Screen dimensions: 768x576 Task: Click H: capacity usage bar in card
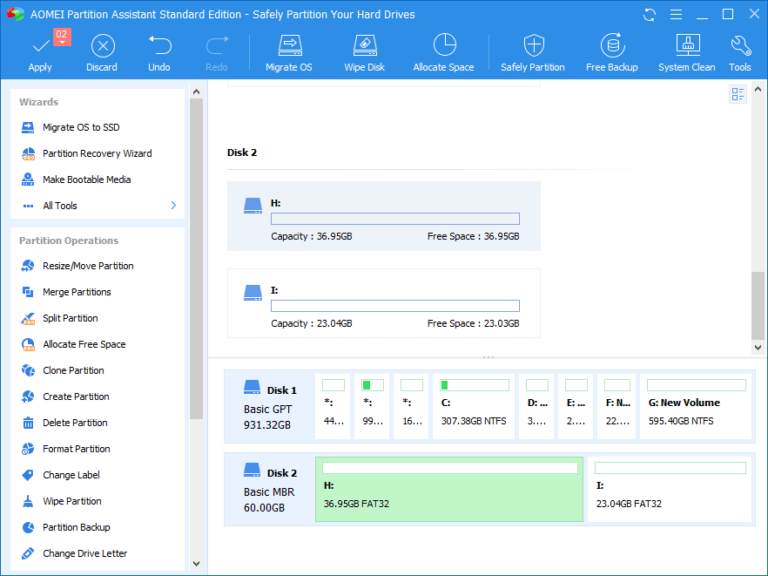point(395,218)
